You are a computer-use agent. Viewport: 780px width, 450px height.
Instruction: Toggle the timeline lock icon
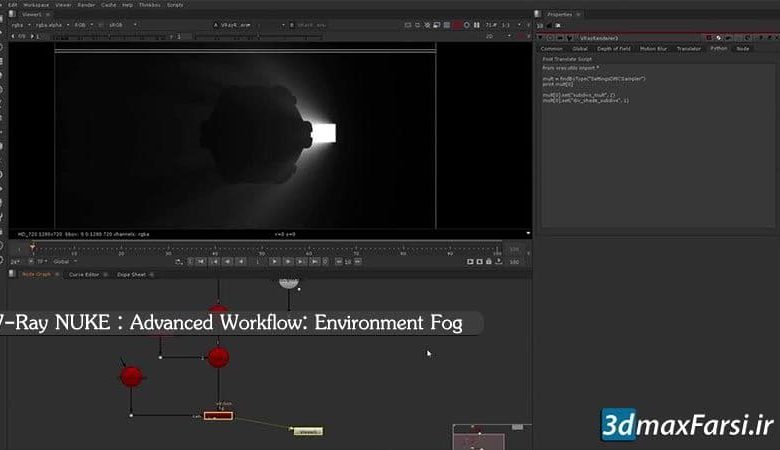click(x=489, y=262)
